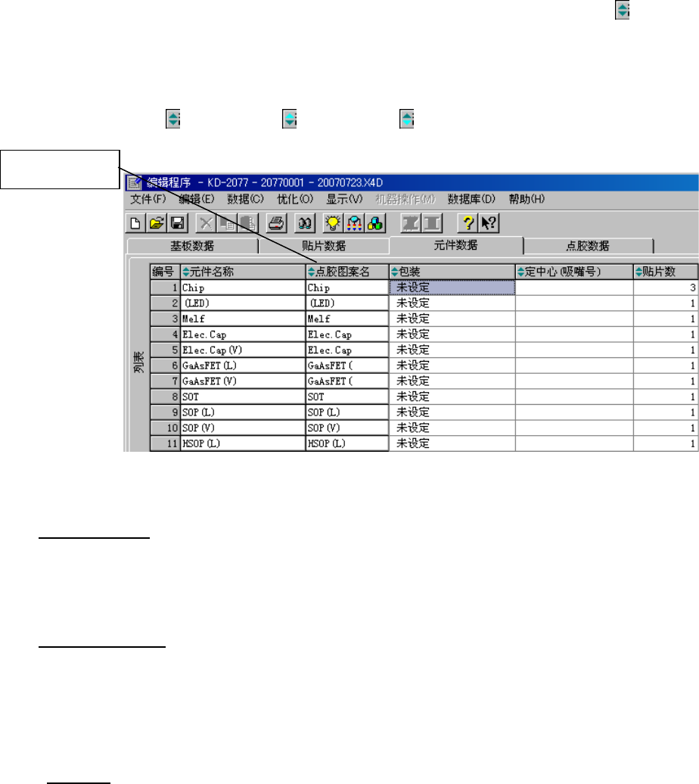This screenshot has width=699, height=784.
Task: Open a file with the folder icon
Action: coord(157,223)
